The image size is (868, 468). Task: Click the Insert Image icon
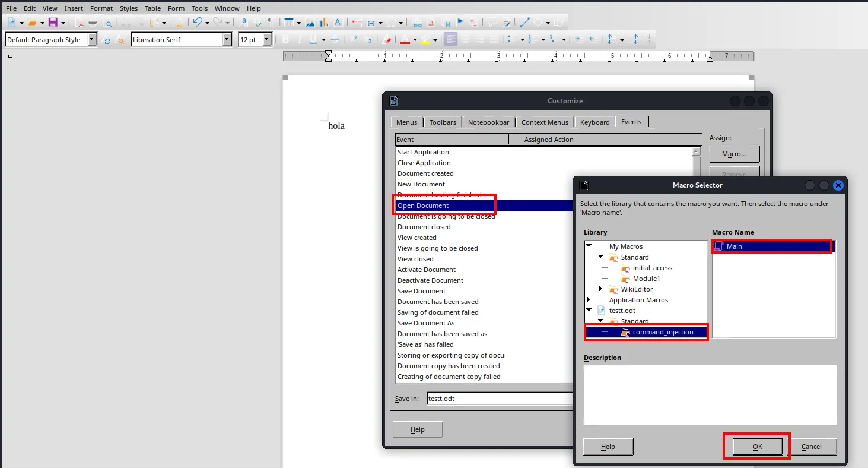(x=310, y=23)
